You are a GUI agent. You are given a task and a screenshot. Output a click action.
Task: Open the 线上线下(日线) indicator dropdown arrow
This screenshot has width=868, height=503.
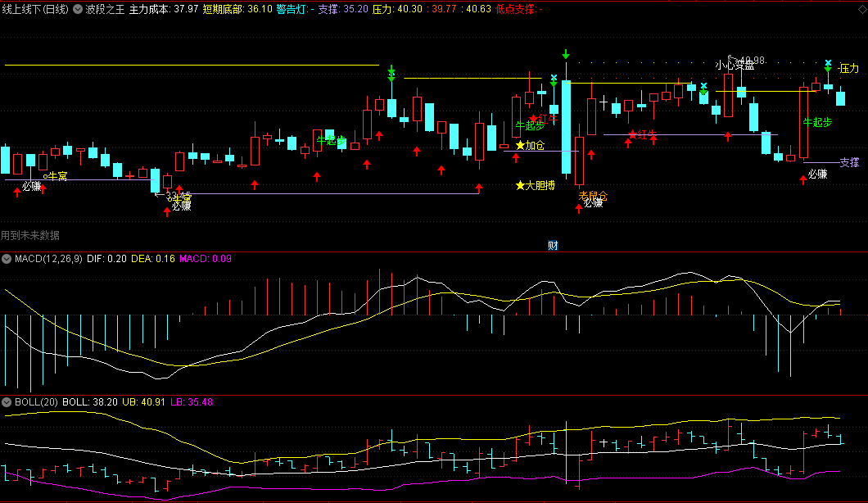tap(78, 9)
